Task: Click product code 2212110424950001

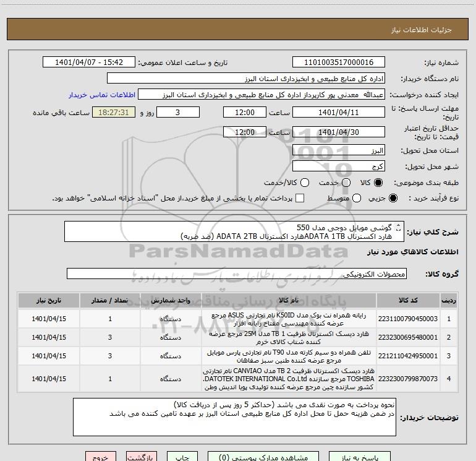Action: click(x=408, y=356)
